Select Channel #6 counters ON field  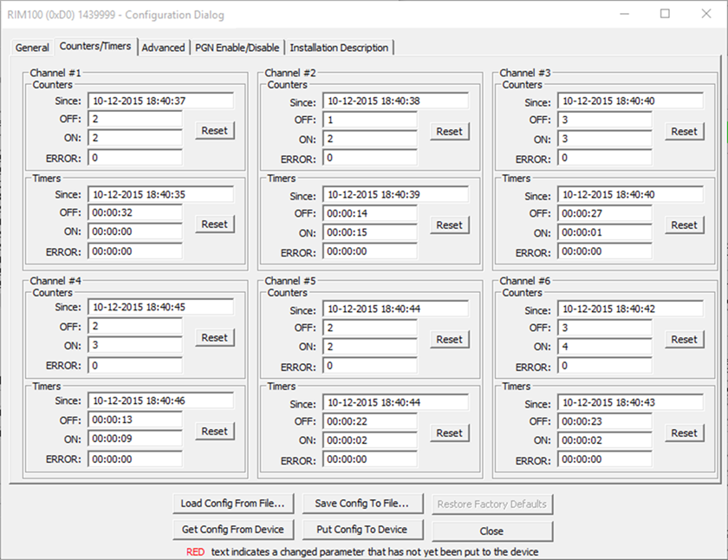[x=604, y=347]
